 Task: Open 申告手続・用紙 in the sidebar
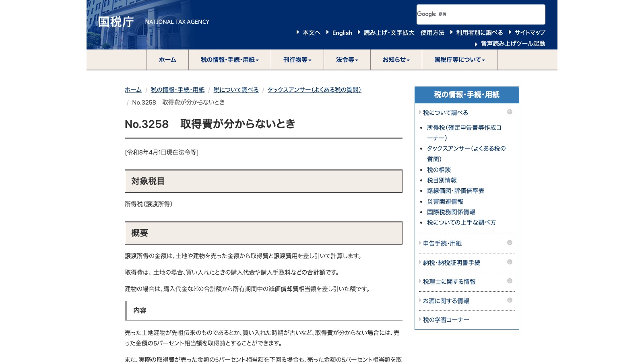[x=442, y=243]
